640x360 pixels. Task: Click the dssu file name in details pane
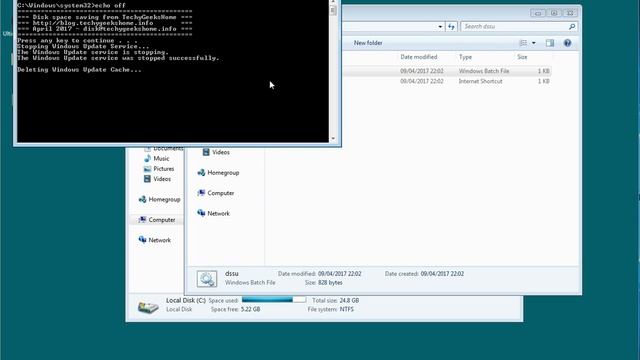(231, 273)
